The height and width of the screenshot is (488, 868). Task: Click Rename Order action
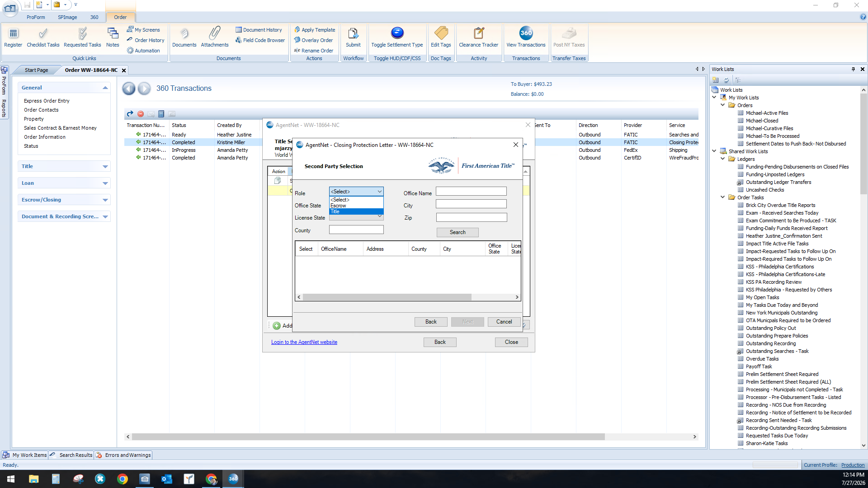click(x=314, y=51)
